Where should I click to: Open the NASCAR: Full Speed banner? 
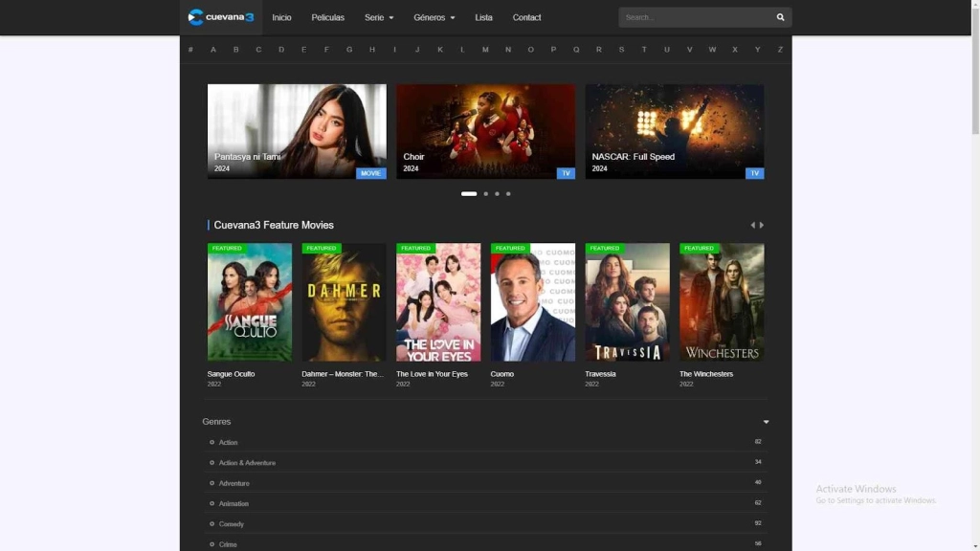675,131
